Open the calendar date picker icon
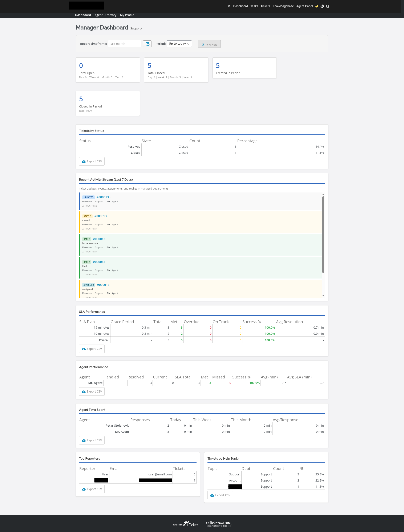This screenshot has width=404, height=532. 147,44
